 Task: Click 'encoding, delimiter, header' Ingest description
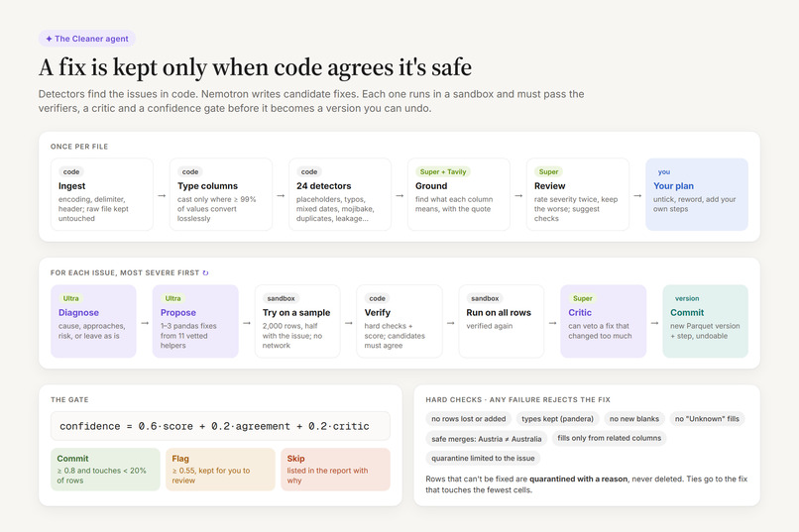click(93, 209)
